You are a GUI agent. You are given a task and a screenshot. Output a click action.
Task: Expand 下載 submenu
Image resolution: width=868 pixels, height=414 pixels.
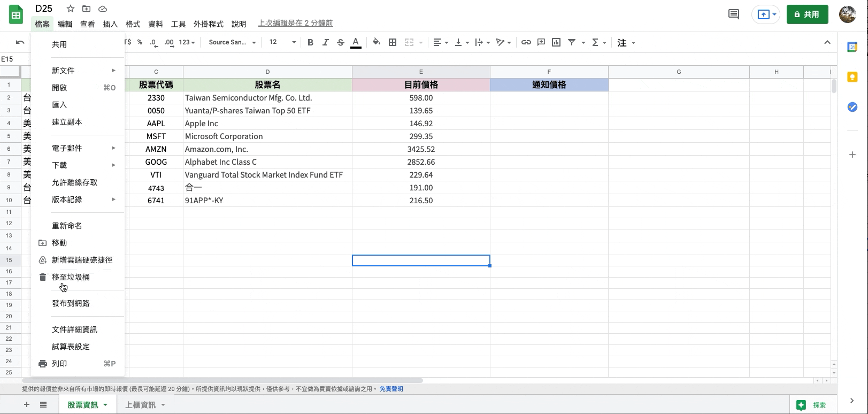(78, 165)
